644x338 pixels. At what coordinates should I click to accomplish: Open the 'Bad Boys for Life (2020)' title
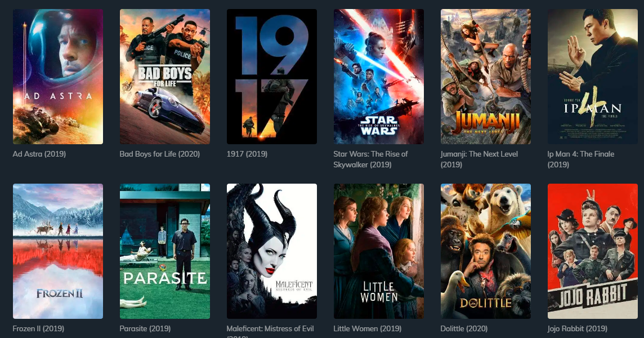pos(160,154)
